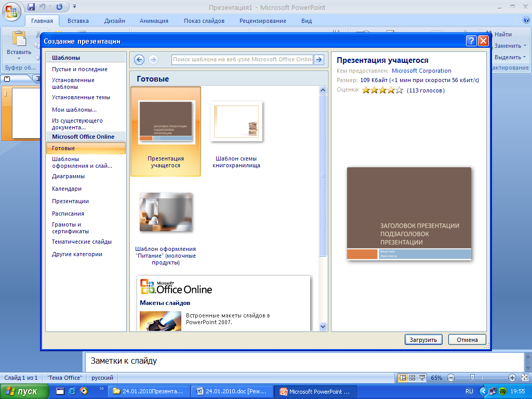532x399 pixels.
Task: Choose Из существующего документа... option
Action: 77,124
